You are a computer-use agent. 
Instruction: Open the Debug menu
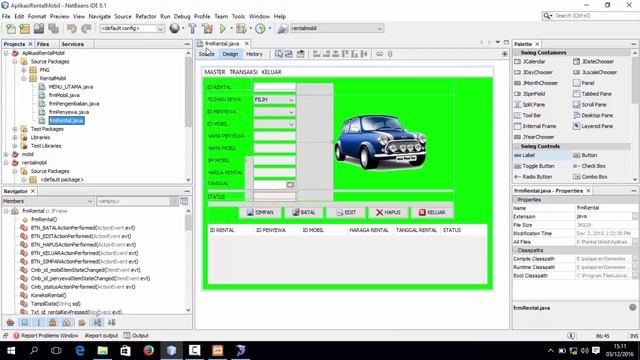(182, 16)
